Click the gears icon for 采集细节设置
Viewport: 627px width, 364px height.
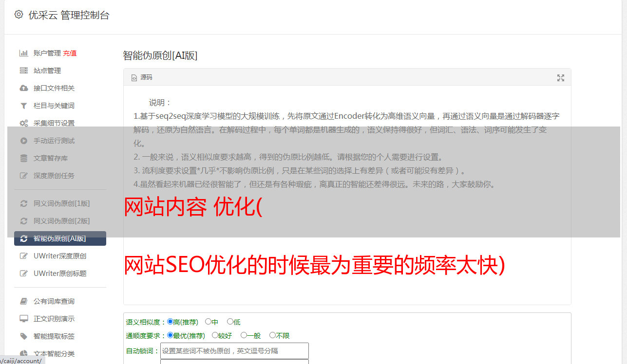23,123
